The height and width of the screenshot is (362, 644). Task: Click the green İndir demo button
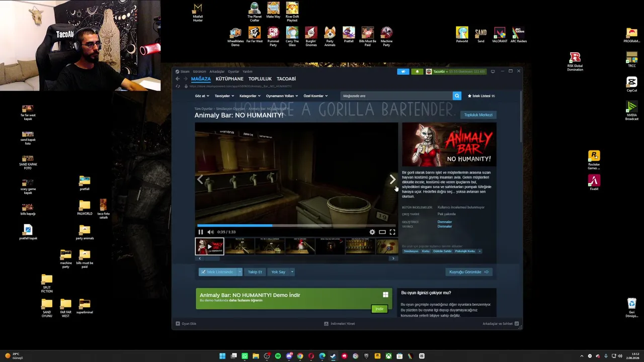click(379, 309)
